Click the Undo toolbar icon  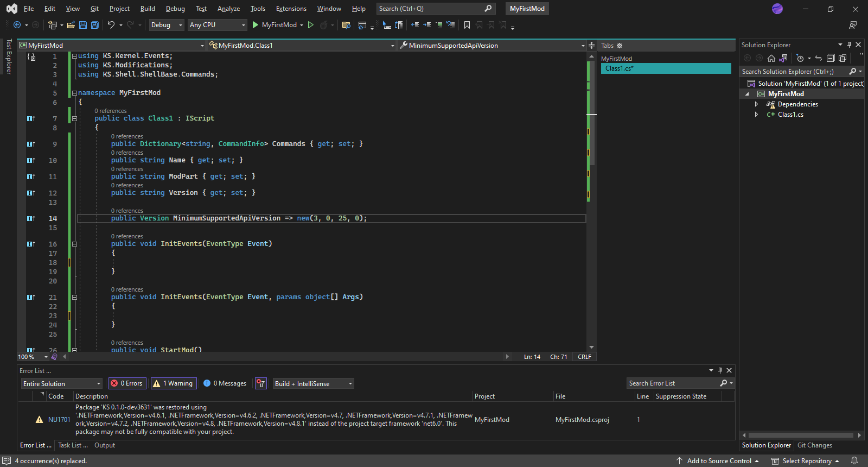tap(111, 25)
